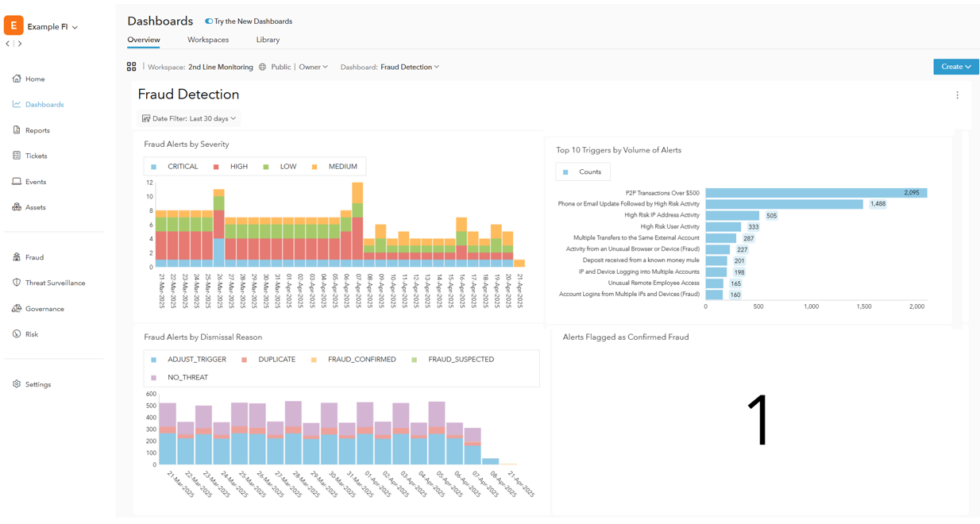The width and height of the screenshot is (980, 524).
Task: Click the dashboard grid view icon
Action: [x=132, y=67]
